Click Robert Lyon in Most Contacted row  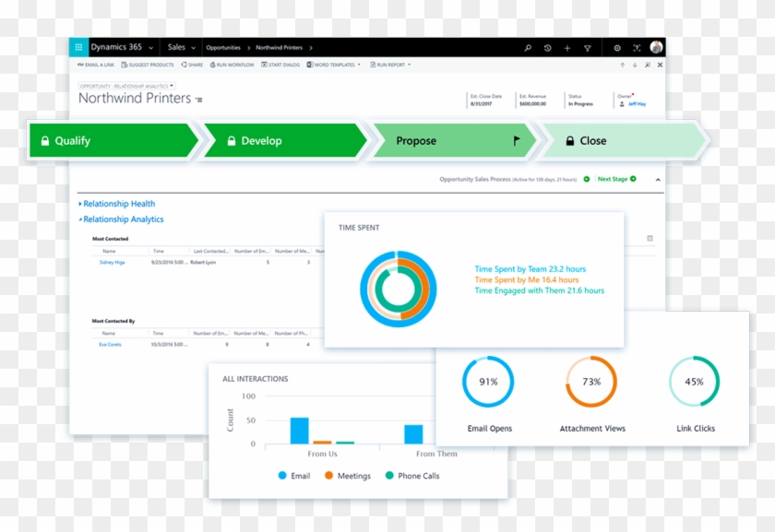click(x=203, y=262)
